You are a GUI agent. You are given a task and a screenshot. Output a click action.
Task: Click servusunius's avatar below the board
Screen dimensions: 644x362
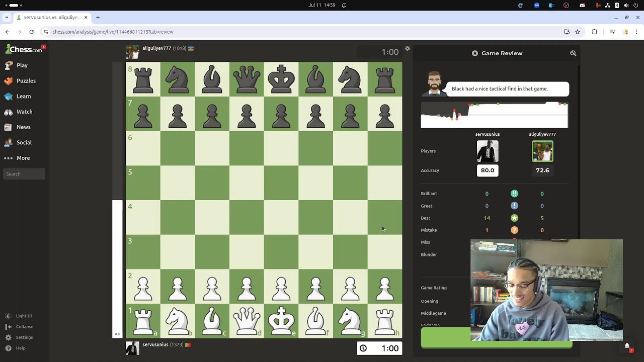pyautogui.click(x=132, y=348)
